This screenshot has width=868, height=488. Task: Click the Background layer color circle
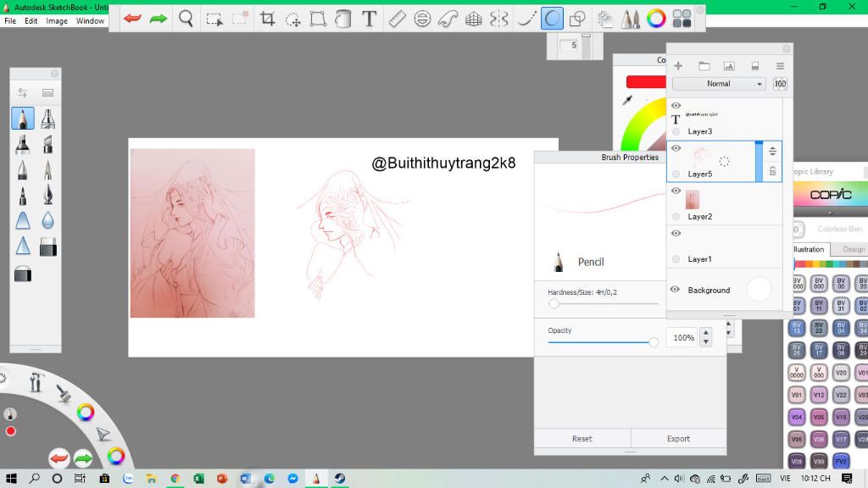pos(759,290)
